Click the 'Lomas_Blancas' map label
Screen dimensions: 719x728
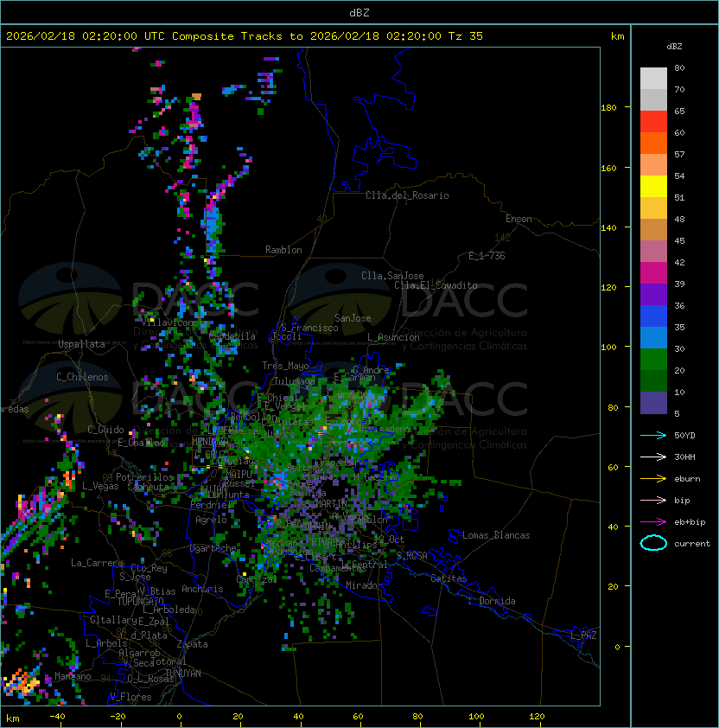(x=496, y=535)
